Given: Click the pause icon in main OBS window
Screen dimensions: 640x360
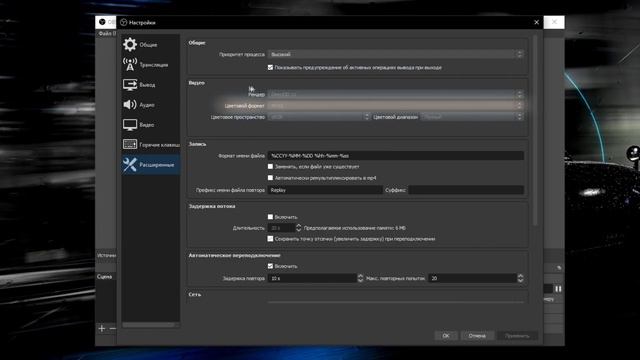Looking at the screenshot, I should coord(558,289).
